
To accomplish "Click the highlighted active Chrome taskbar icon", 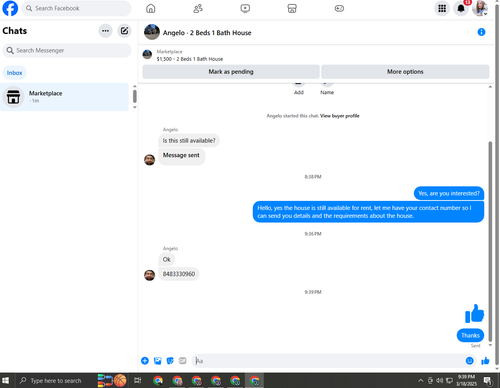I will point(255,380).
